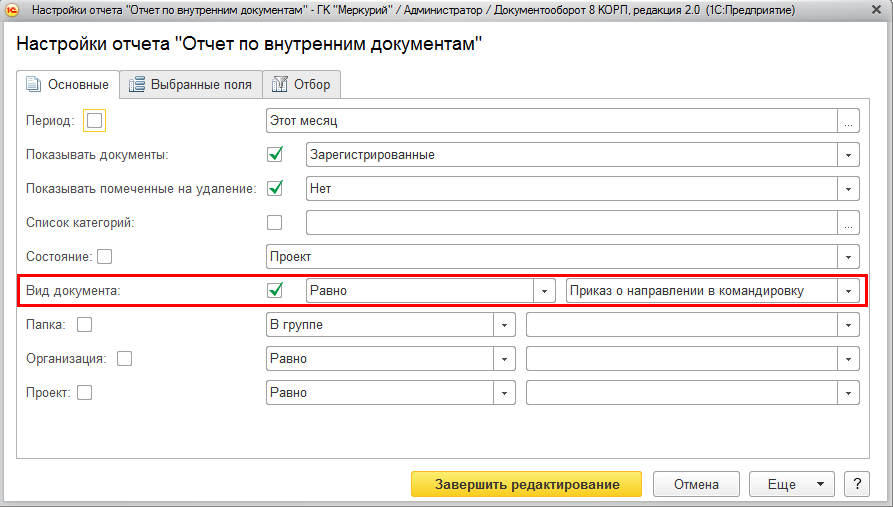This screenshot has height=507, width=893.
Task: Expand the Зарегистрированные dropdown list
Action: (x=849, y=155)
